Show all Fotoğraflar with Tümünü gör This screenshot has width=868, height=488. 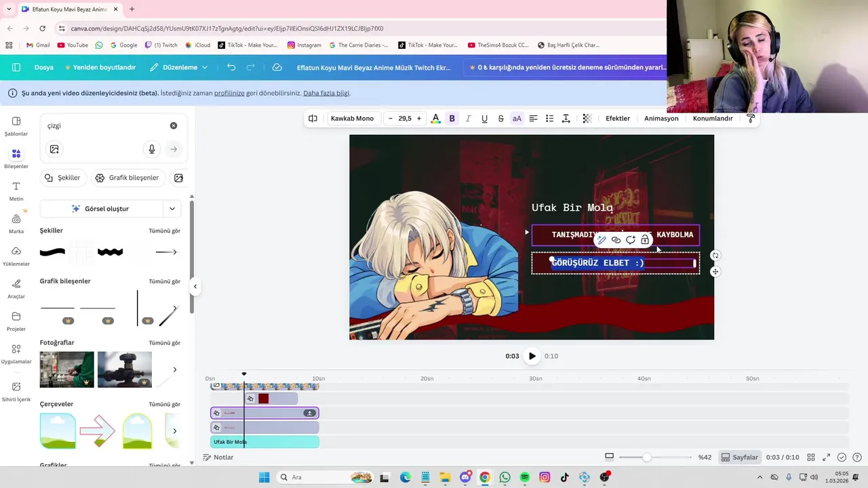click(x=165, y=343)
